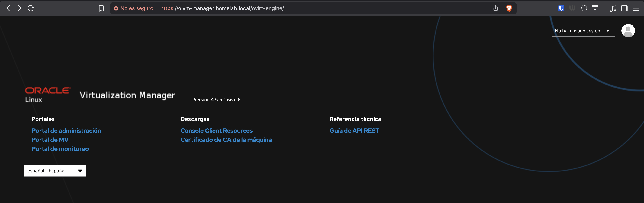
Task: Go forward with browser forward arrow
Action: point(20,8)
